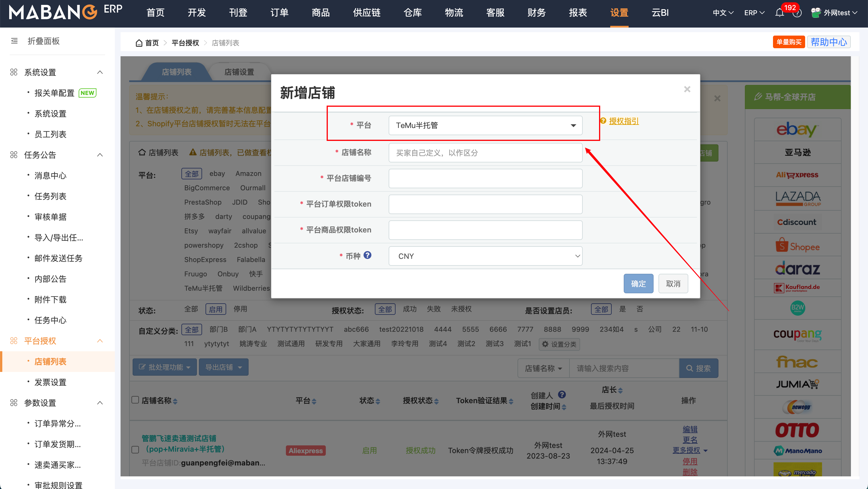Click the 取消 button in the dialog
Screen dimensions: 868x489
coord(673,284)
